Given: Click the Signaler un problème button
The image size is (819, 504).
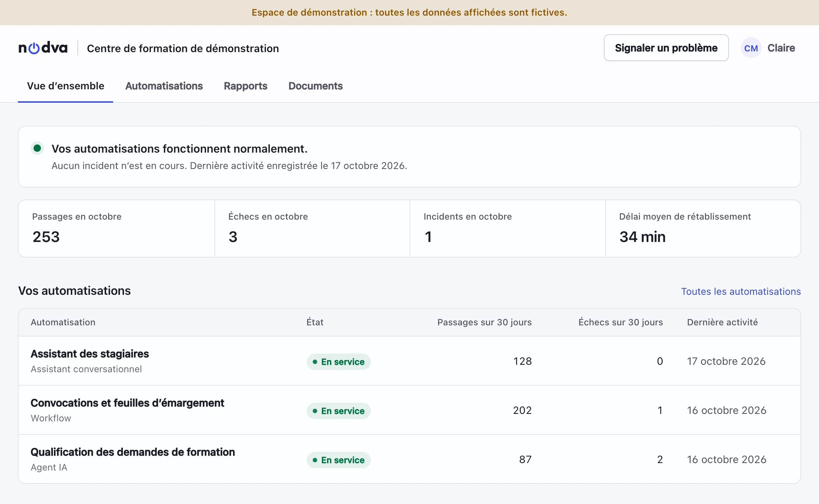Looking at the screenshot, I should pos(666,48).
